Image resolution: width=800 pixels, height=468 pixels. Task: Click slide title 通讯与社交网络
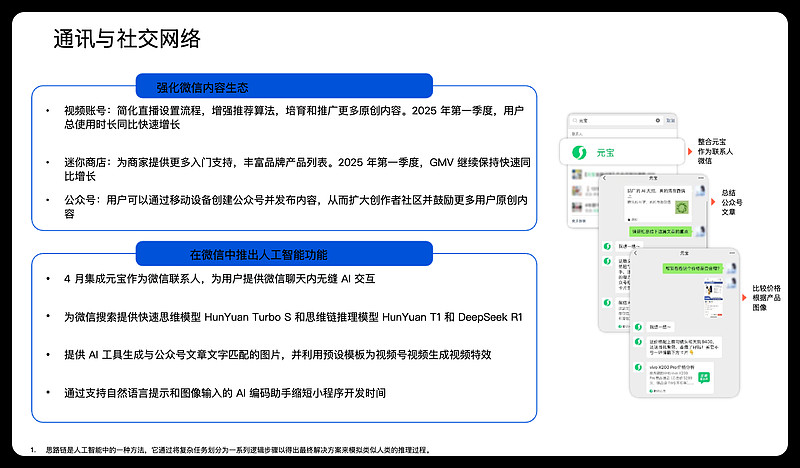pyautogui.click(x=127, y=39)
